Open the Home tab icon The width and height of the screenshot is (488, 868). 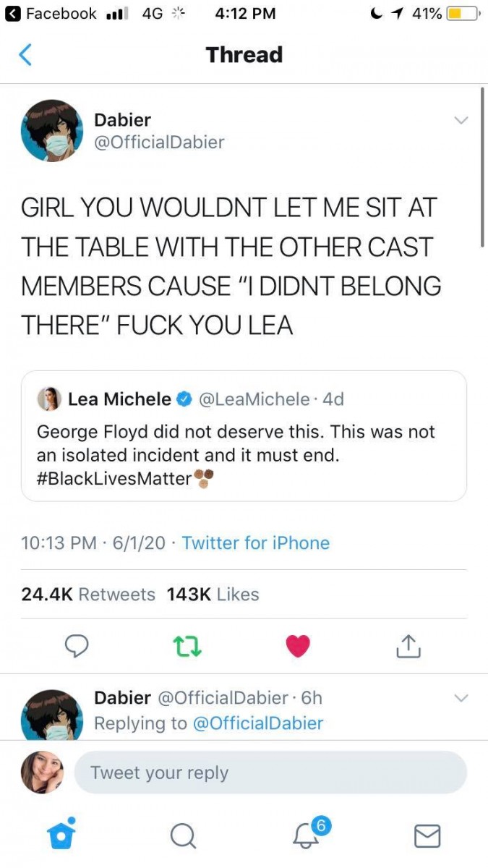click(61, 834)
